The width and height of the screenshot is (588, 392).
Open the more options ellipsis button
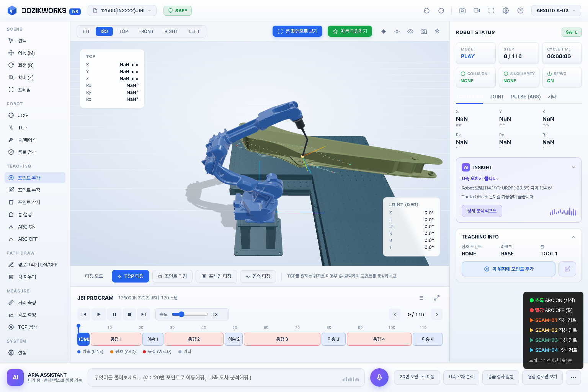(x=573, y=377)
